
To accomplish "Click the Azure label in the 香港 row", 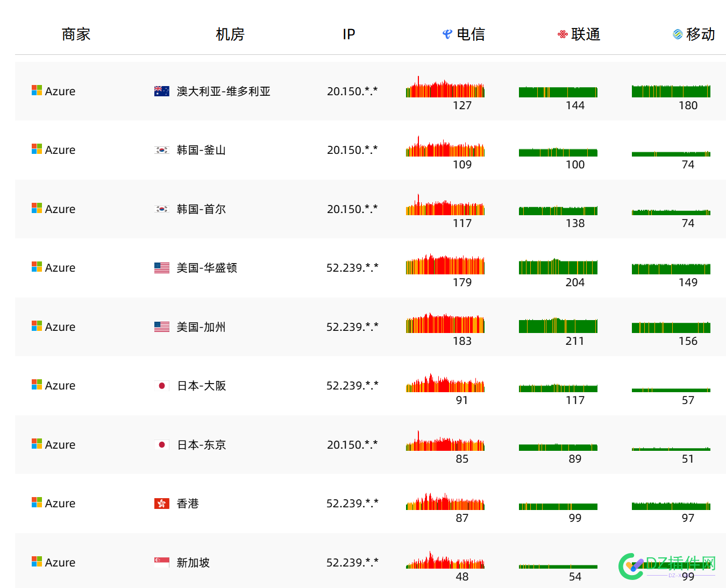I will (x=60, y=504).
